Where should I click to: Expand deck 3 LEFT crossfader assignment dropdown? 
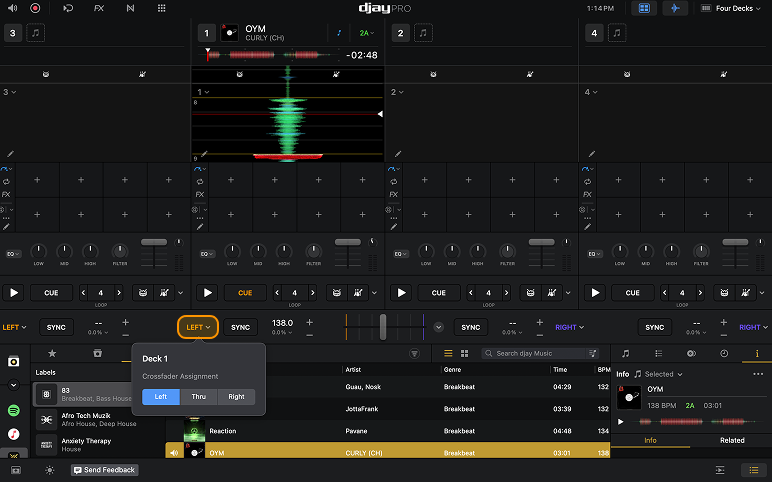point(15,327)
